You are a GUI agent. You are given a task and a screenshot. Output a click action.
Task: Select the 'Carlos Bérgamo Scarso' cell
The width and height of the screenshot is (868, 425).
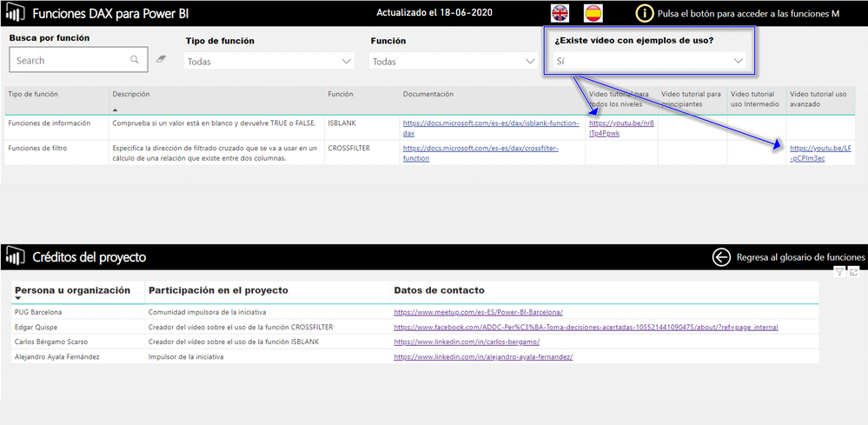(51, 342)
